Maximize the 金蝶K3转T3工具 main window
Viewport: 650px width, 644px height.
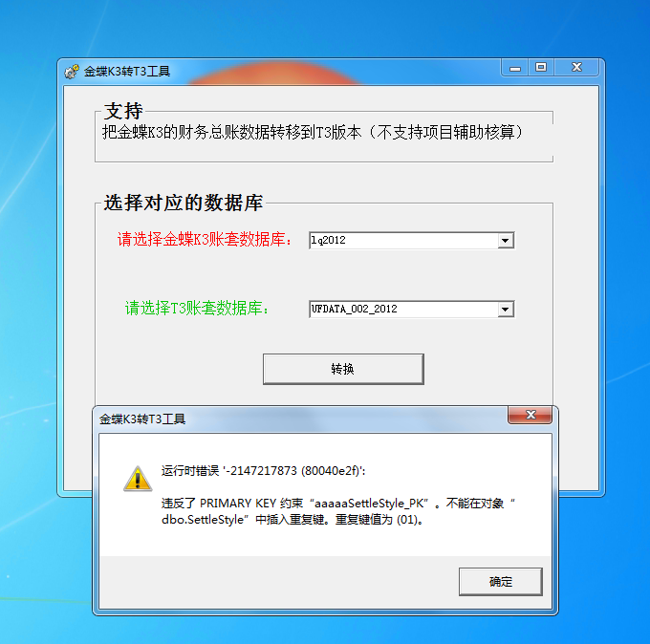[x=541, y=68]
